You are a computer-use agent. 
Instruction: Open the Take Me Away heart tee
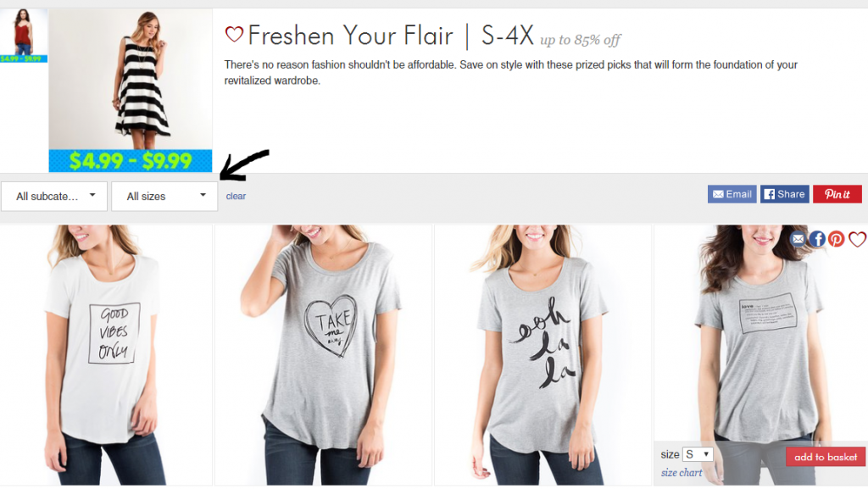coord(323,355)
